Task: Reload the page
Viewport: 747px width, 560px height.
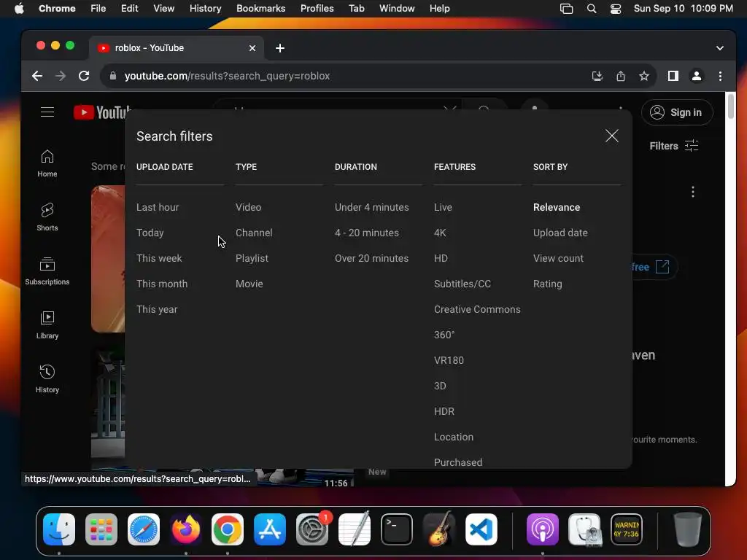Action: [84, 76]
